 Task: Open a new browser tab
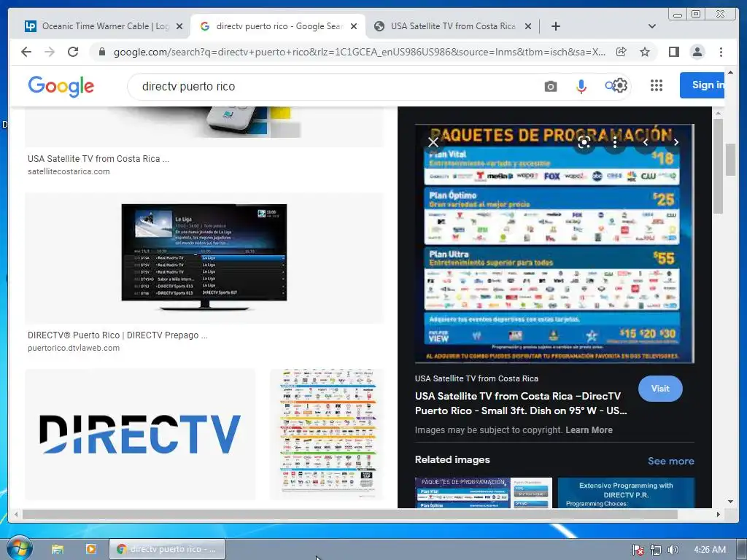(555, 26)
